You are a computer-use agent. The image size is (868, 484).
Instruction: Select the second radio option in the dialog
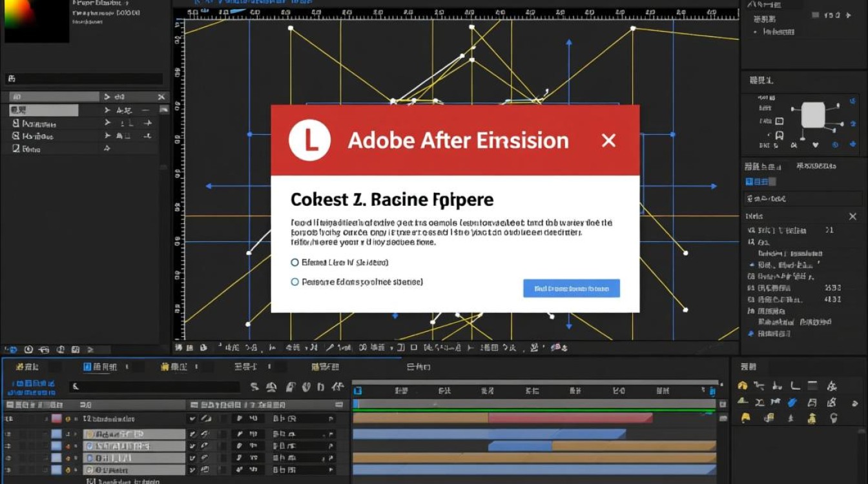click(295, 282)
